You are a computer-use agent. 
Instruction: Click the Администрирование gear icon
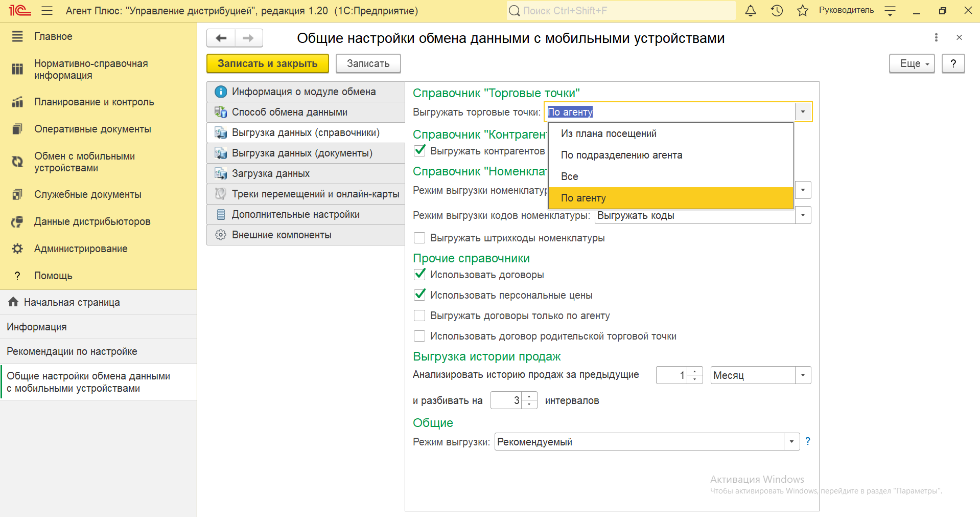tap(17, 249)
